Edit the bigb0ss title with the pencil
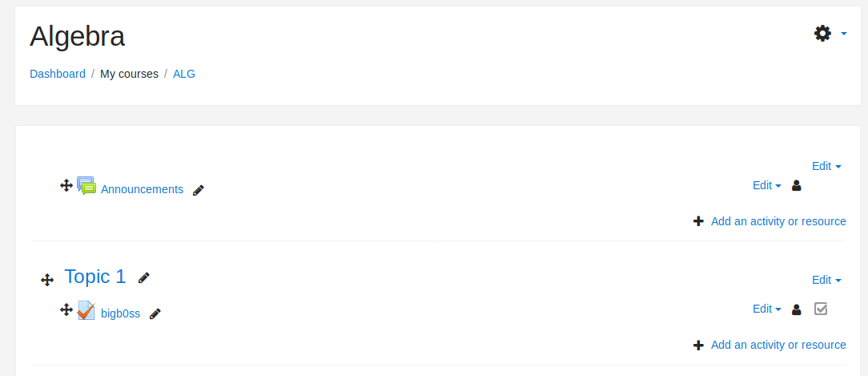 click(155, 313)
